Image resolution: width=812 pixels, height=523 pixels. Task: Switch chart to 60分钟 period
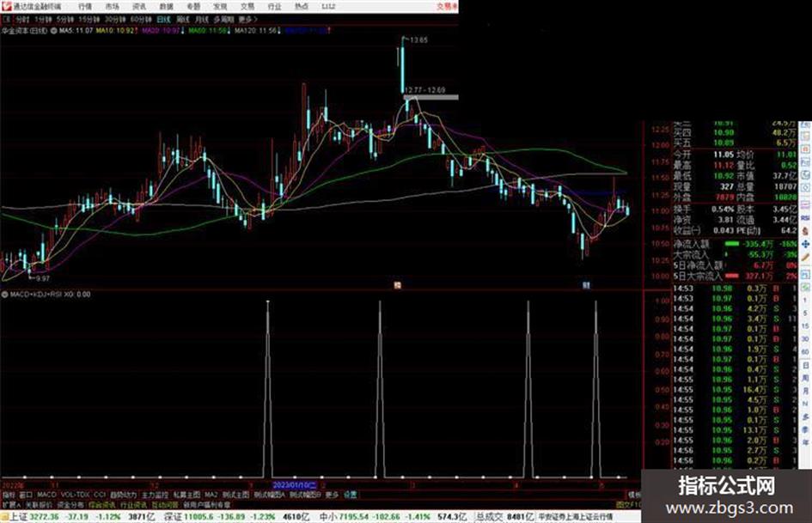[x=141, y=19]
